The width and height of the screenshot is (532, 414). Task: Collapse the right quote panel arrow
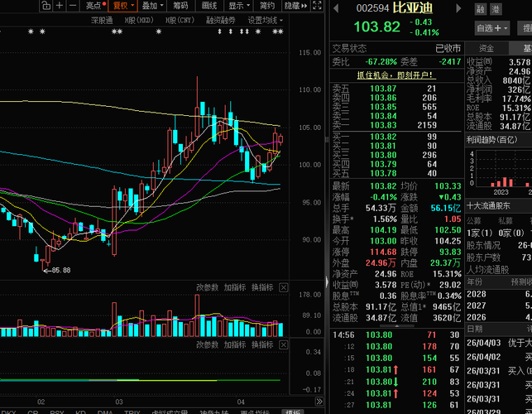[x=327, y=282]
